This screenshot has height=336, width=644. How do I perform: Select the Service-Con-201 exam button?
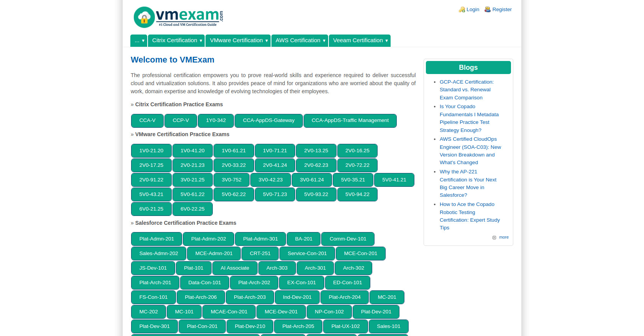point(307,254)
